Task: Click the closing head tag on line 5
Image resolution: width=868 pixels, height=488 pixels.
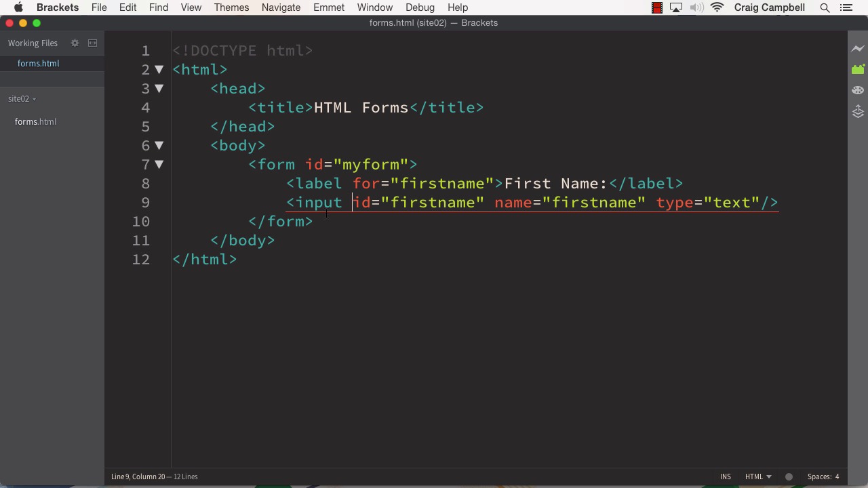Action: [243, 127]
